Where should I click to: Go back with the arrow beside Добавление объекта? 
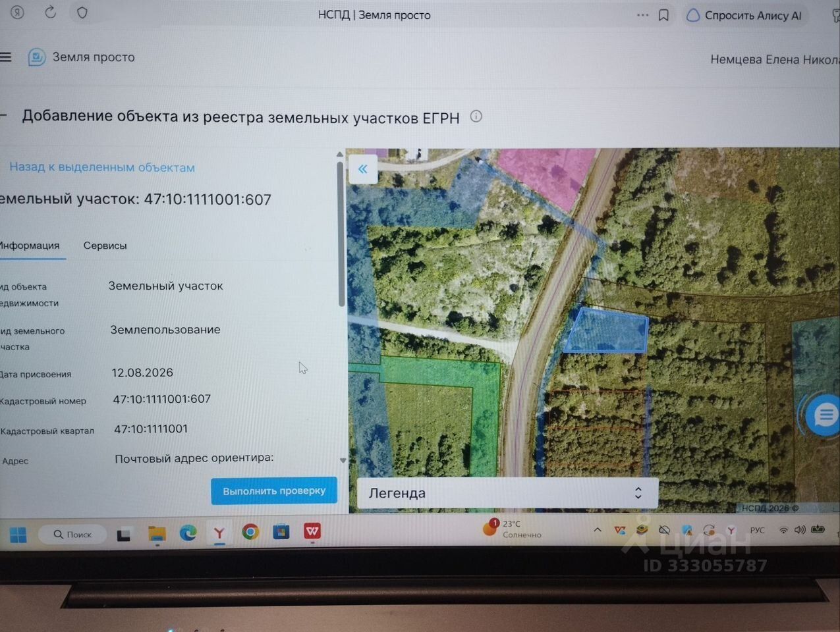pyautogui.click(x=3, y=115)
